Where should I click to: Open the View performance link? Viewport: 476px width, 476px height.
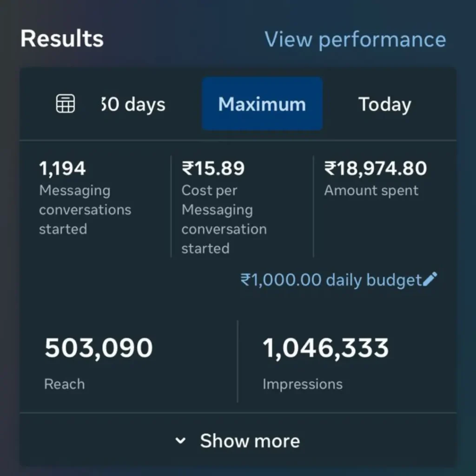coord(355,39)
